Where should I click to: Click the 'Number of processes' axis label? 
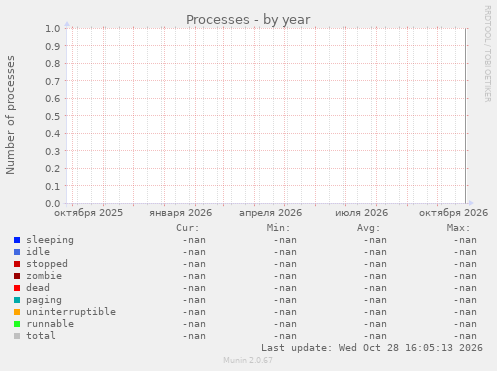(11, 115)
